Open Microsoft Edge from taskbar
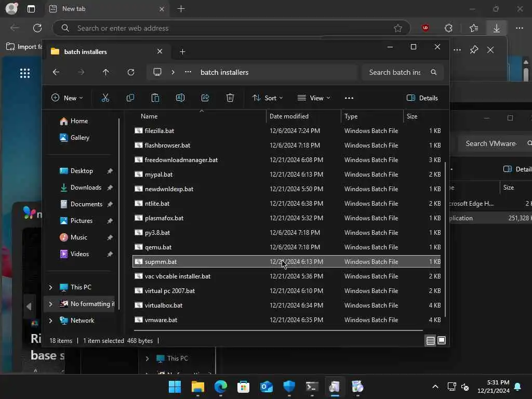Screen dimensions: 532x399 pos(220,387)
